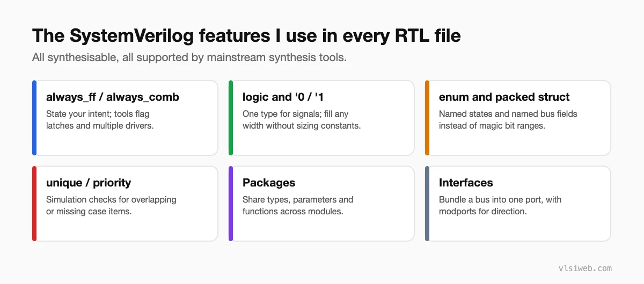This screenshot has height=284, width=644.
Task: Click the text 'latches and multiple drivers.'
Action: (x=101, y=126)
